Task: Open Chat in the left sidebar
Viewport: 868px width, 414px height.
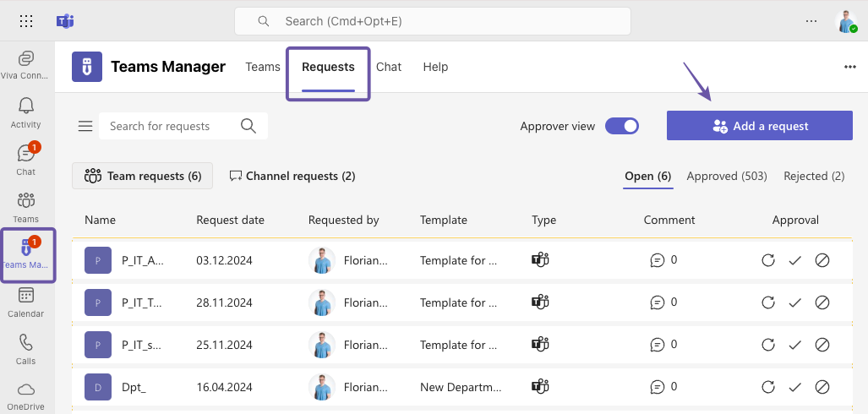Action: [25, 160]
